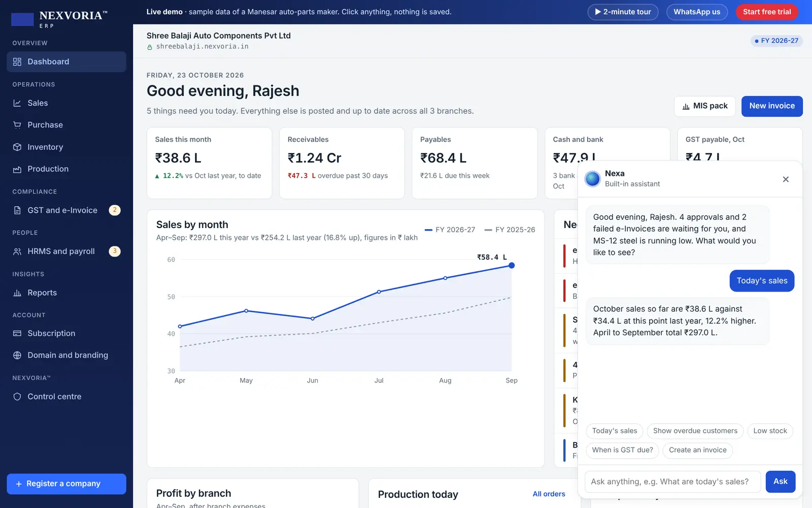Click the Jul data point on the chart

pyautogui.click(x=379, y=292)
